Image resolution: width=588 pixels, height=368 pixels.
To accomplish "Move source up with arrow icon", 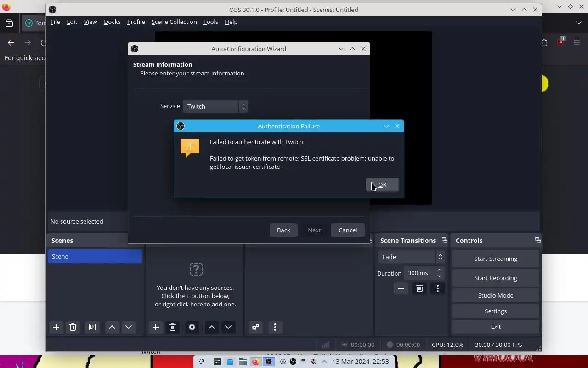I will pyautogui.click(x=212, y=327).
